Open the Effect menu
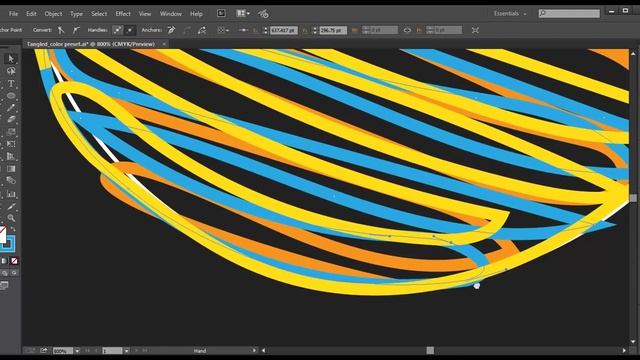640x360 pixels. pyautogui.click(x=123, y=14)
